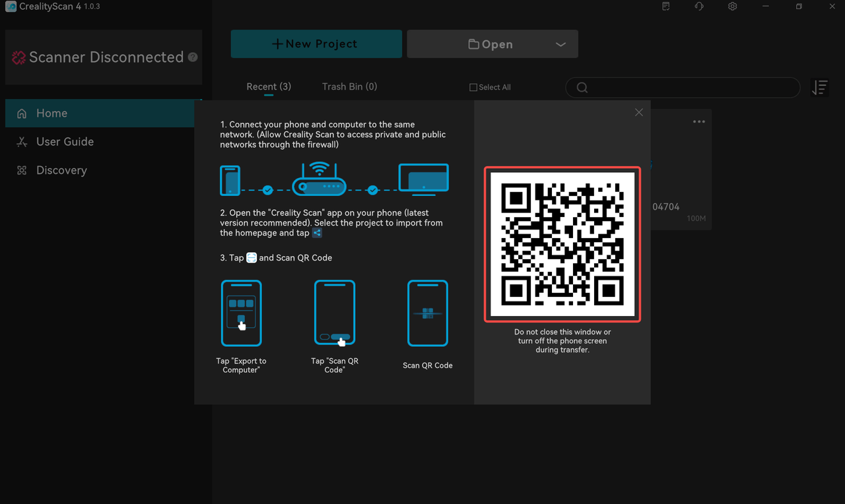The height and width of the screenshot is (504, 845).
Task: Open the settings gear icon
Action: pyautogui.click(x=733, y=7)
